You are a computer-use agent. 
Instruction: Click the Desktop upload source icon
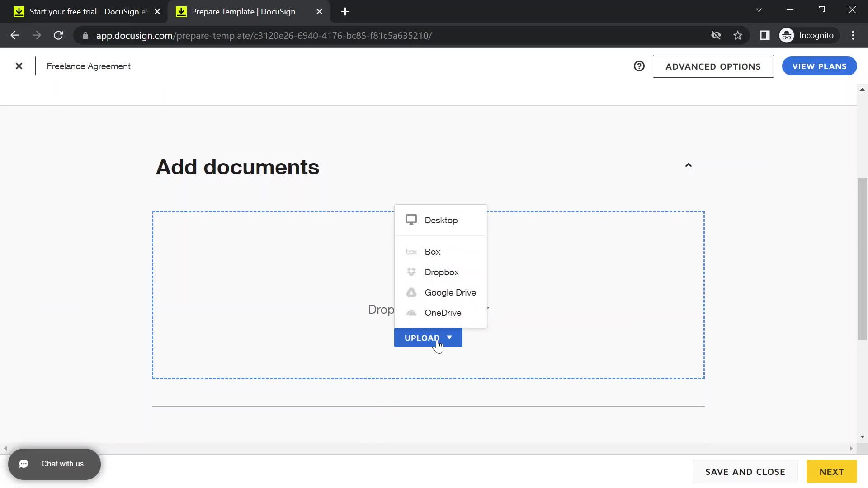click(x=411, y=220)
